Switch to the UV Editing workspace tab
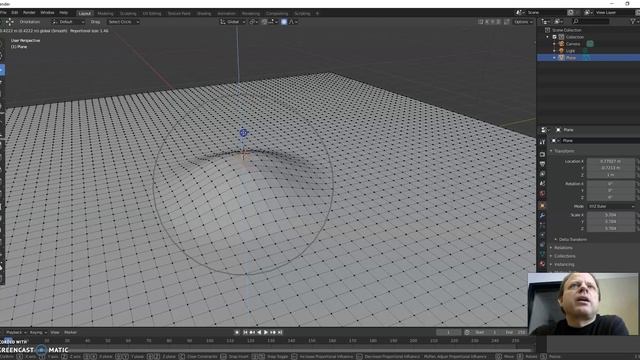This screenshot has width=640, height=360. pyautogui.click(x=152, y=13)
